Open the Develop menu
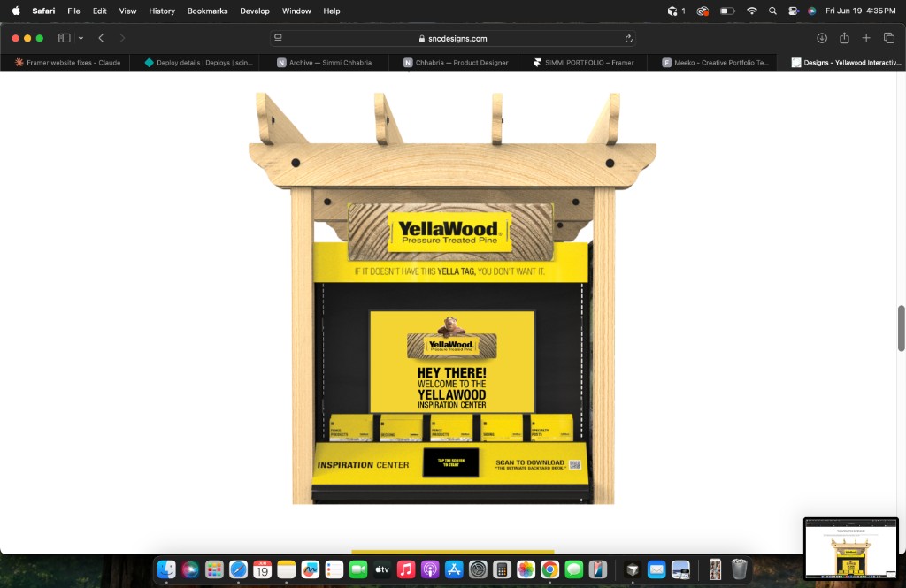 tap(255, 11)
